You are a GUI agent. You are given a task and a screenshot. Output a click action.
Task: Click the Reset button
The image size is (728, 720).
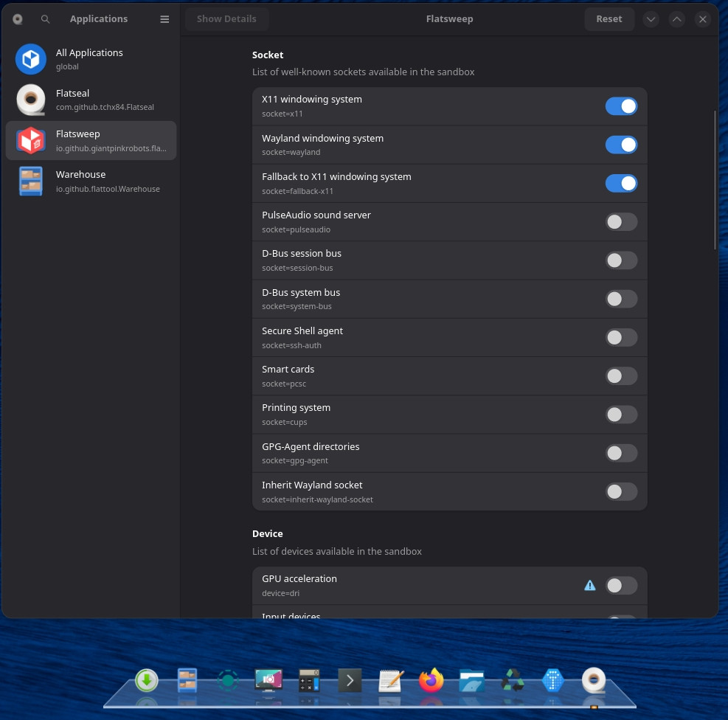coord(609,19)
